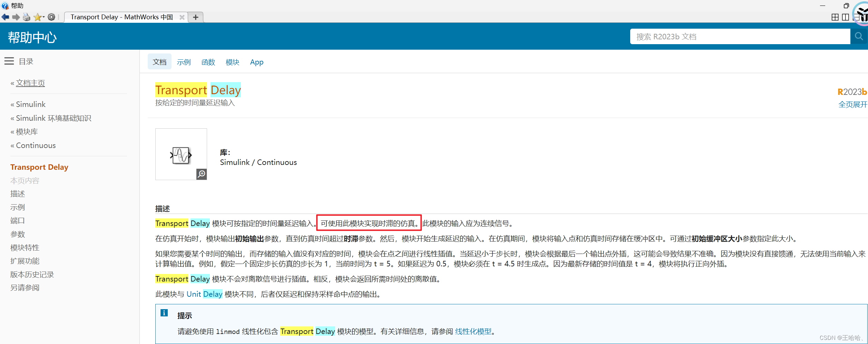Viewport: 868px width, 344px height.
Task: Click the help question-mark window icon
Action: [x=5, y=6]
